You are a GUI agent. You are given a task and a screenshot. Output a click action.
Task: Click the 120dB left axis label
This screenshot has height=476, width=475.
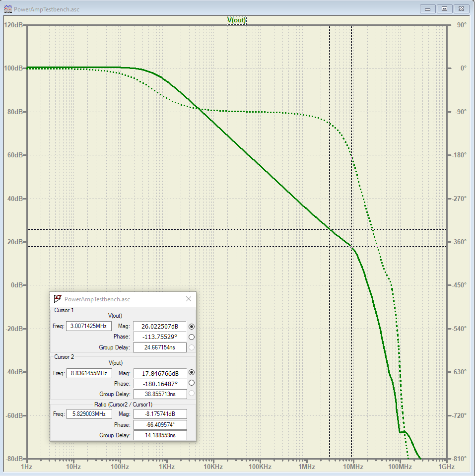point(13,25)
